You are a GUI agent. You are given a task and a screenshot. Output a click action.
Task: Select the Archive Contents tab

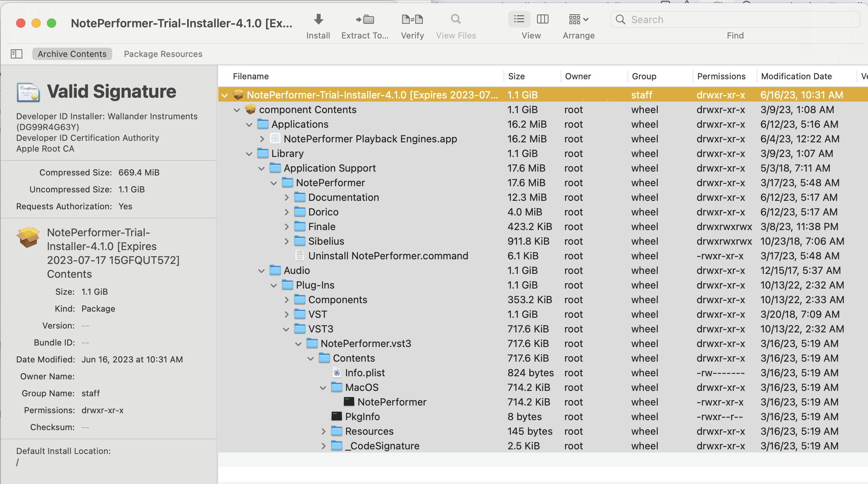pyautogui.click(x=72, y=54)
